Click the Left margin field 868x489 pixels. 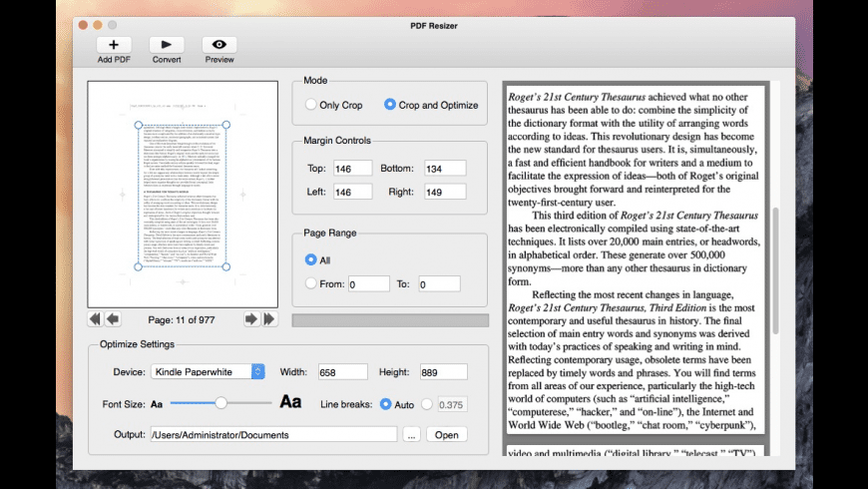coord(352,192)
